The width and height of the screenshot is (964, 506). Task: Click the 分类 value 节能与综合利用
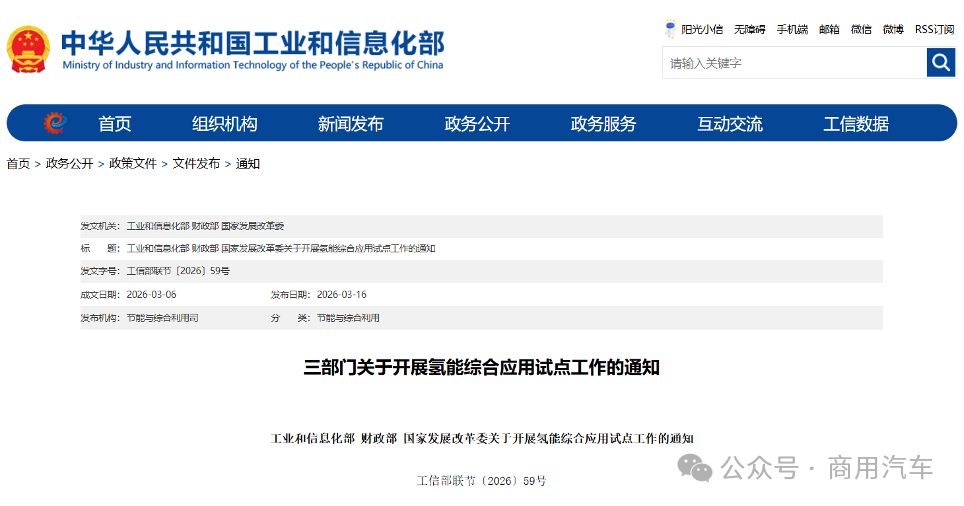(x=348, y=318)
